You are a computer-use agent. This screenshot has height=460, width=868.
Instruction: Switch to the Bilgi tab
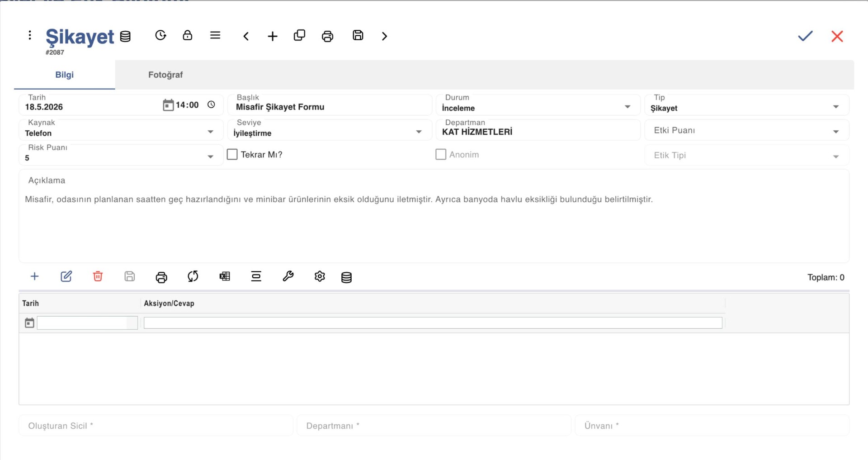click(x=65, y=75)
